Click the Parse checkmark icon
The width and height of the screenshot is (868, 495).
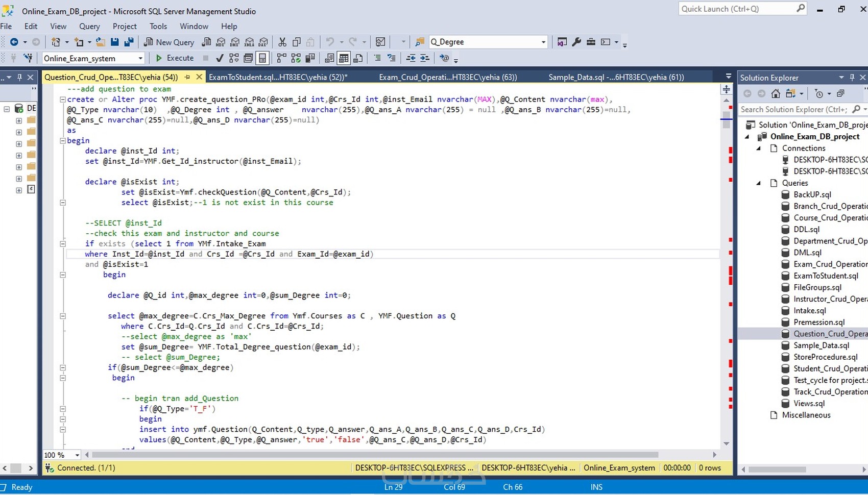[x=220, y=58]
